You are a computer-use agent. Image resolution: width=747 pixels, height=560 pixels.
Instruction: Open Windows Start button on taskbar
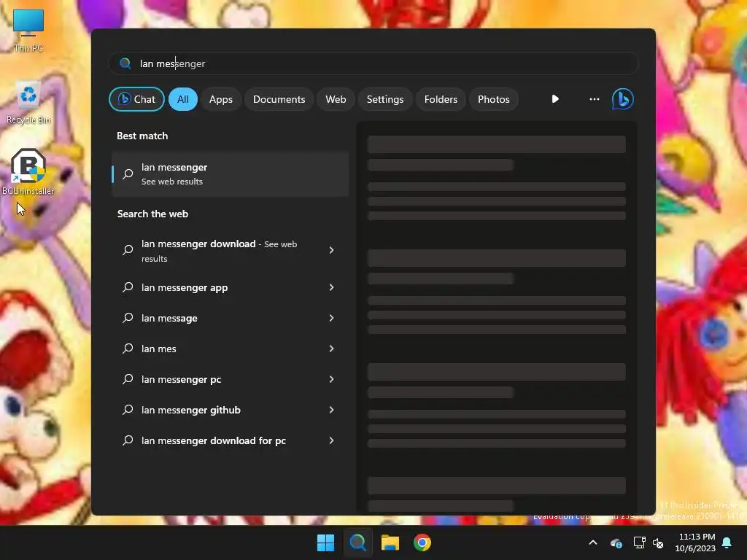pyautogui.click(x=326, y=542)
